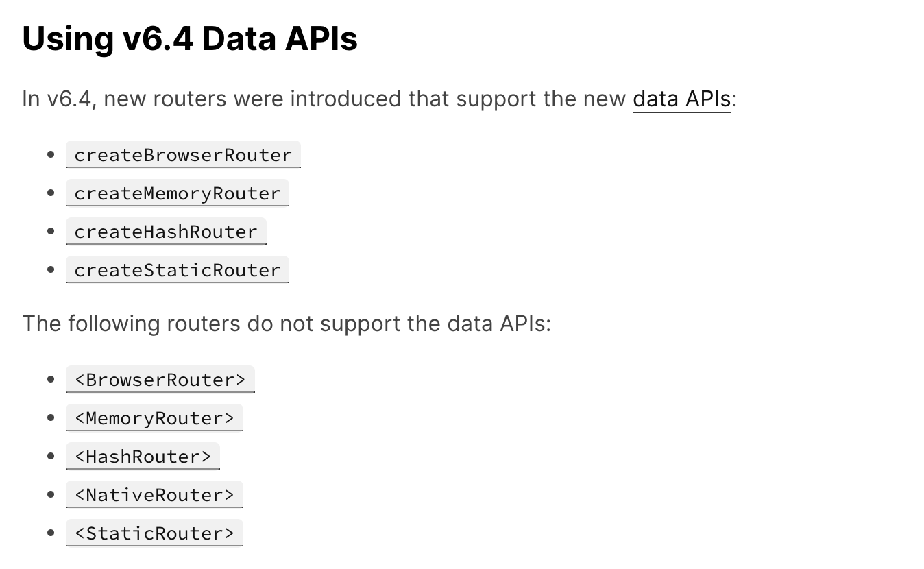Click the bullet beside createStaticRouter
Viewport: 924px width, 569px height.
(x=51, y=270)
